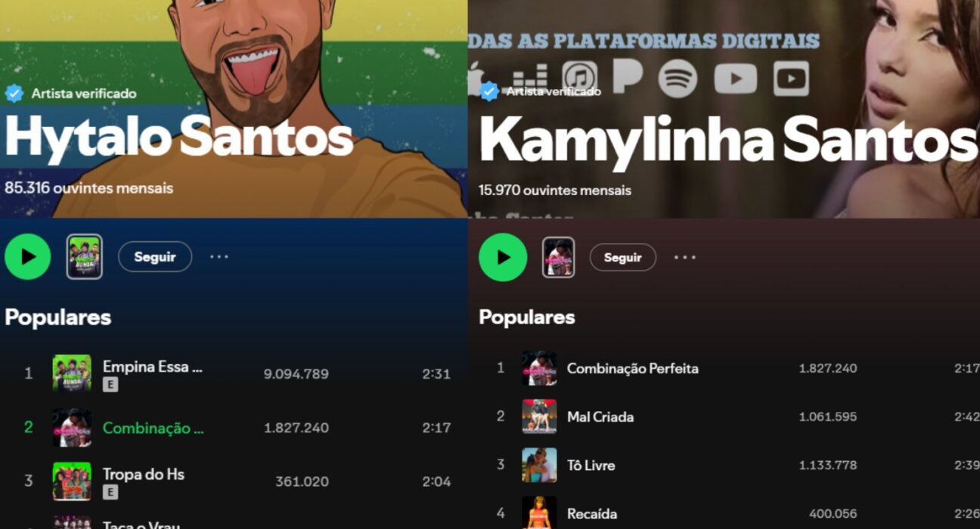This screenshot has width=980, height=529.
Task: Select the Spotify logo in banner
Action: 678,79
